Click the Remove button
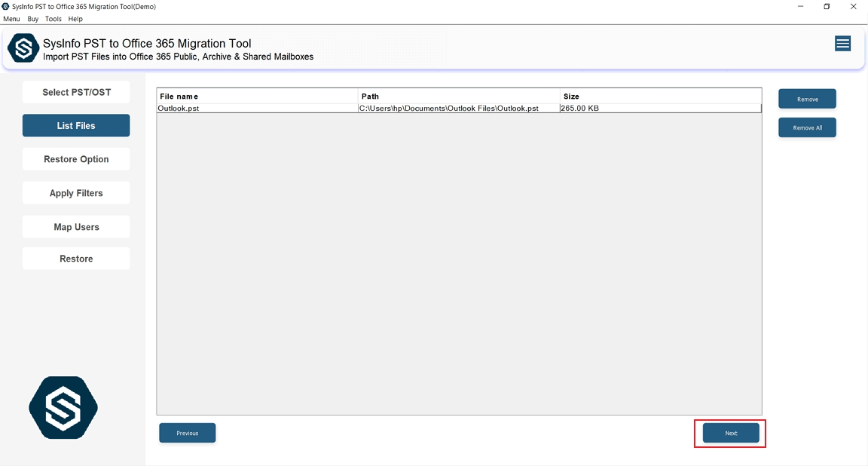Screen dimensions: 868x466 pyautogui.click(x=807, y=99)
